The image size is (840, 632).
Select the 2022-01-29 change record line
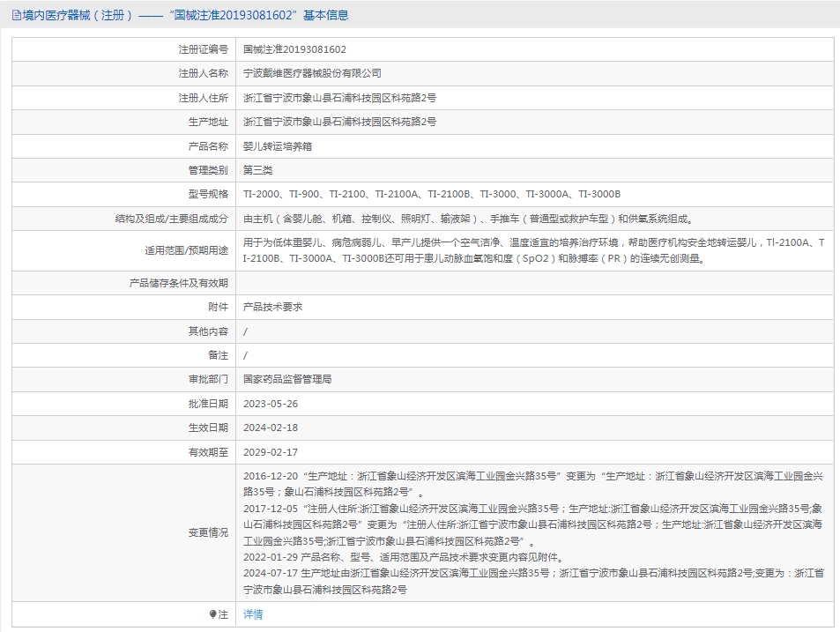point(404,557)
